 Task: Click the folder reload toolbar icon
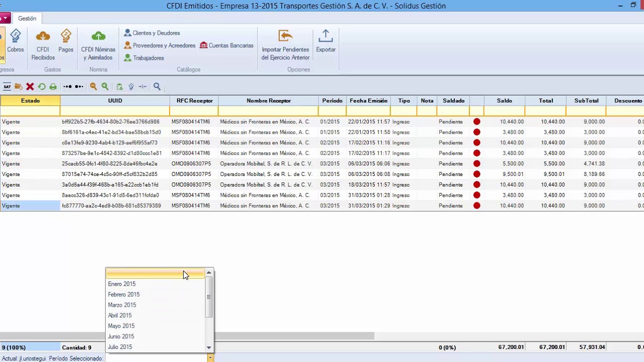click(19, 86)
